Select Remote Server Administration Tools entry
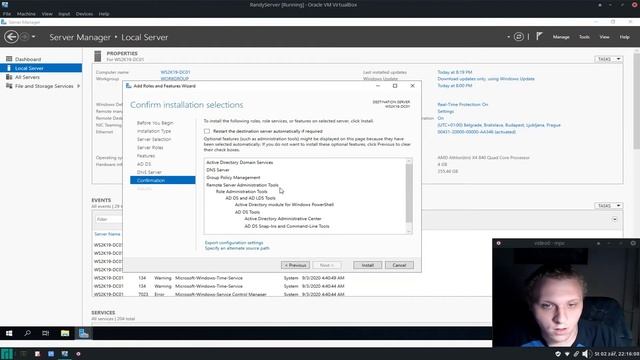The width and height of the screenshot is (640, 360). [242, 185]
